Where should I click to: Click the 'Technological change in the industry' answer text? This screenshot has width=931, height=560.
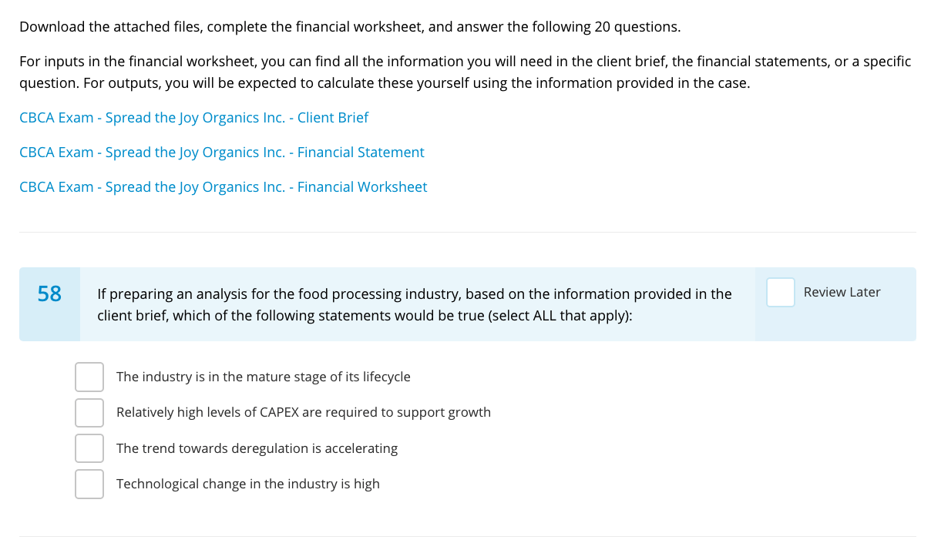coord(247,484)
